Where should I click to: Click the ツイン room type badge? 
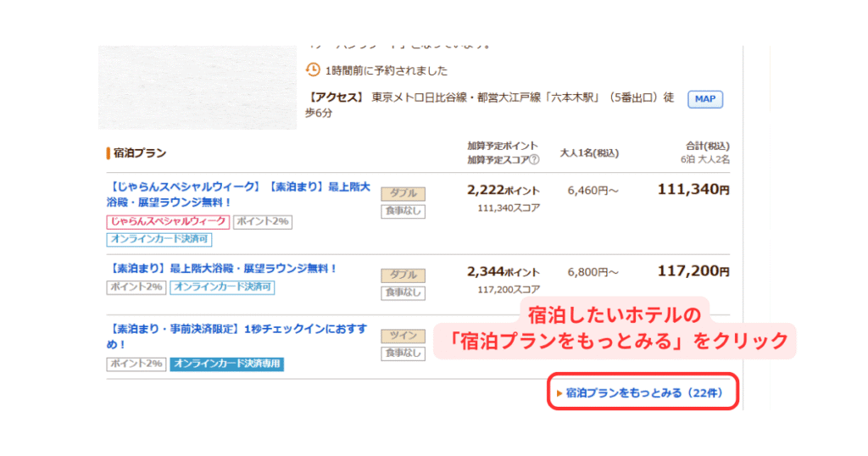point(403,336)
